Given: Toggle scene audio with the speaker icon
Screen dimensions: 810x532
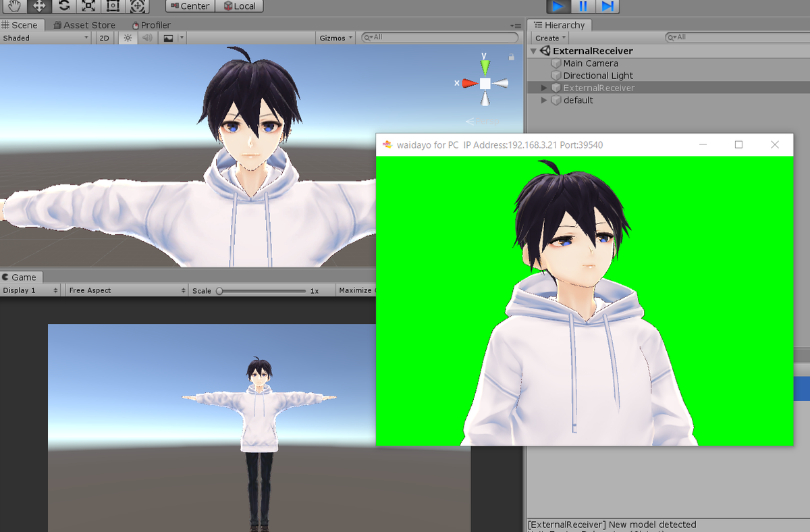Looking at the screenshot, I should tap(146, 38).
